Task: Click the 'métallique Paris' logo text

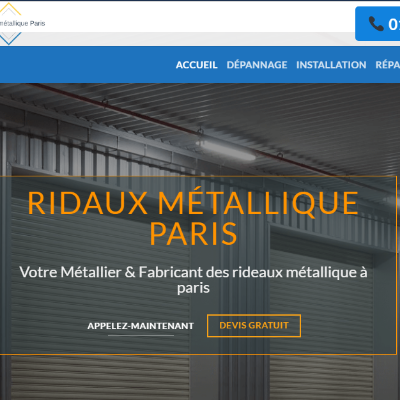Action: click(x=22, y=23)
